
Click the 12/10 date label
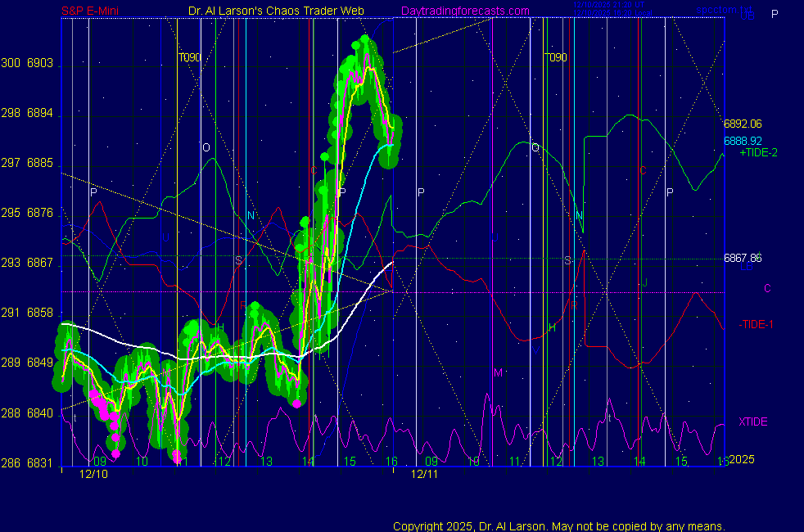point(93,474)
